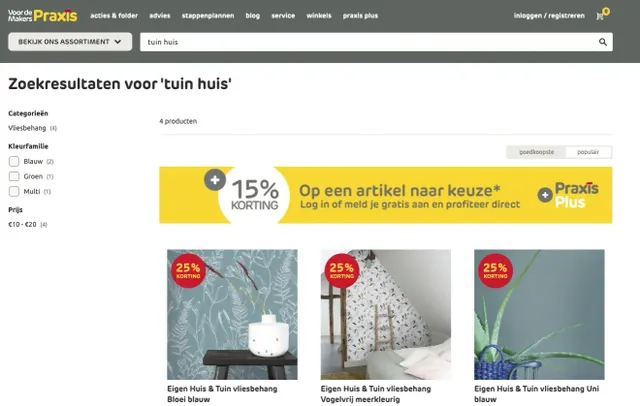Enable the Groen color filter
The image size is (640, 406).
(14, 176)
